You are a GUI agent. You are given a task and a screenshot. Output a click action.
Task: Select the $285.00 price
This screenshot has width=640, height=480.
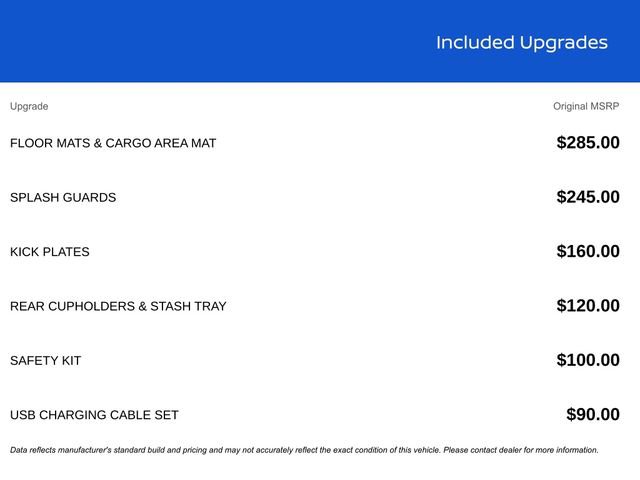587,143
